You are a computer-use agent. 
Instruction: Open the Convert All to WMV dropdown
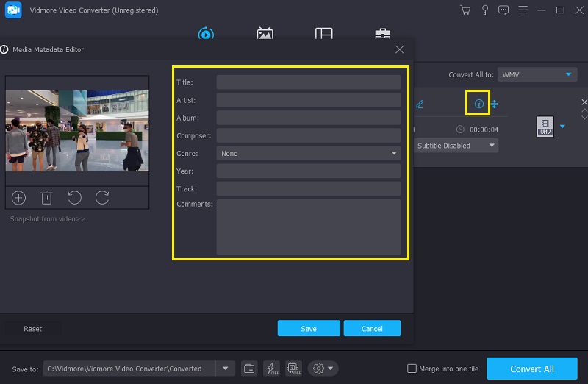click(x=537, y=75)
